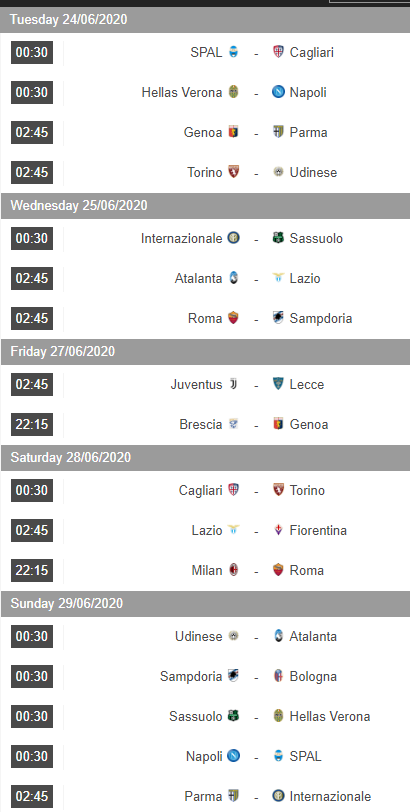
Task: Click the Juventus logo in the Juventus - Lecce match
Action: pos(233,384)
